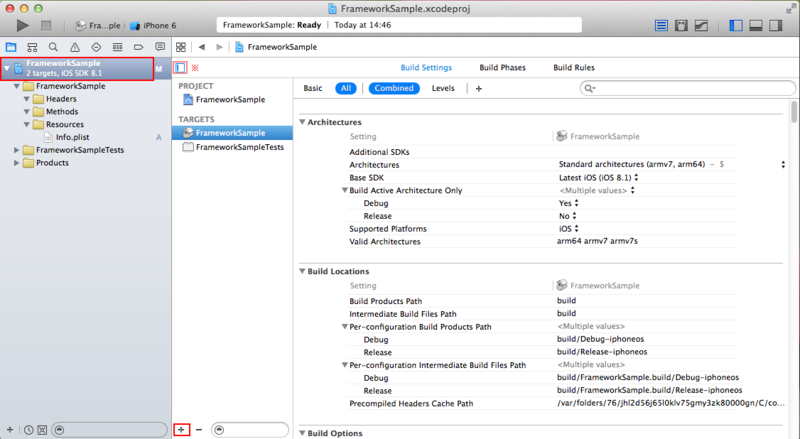Select the Standard editor view icon
Image resolution: width=800 pixels, height=439 pixels.
661,25
